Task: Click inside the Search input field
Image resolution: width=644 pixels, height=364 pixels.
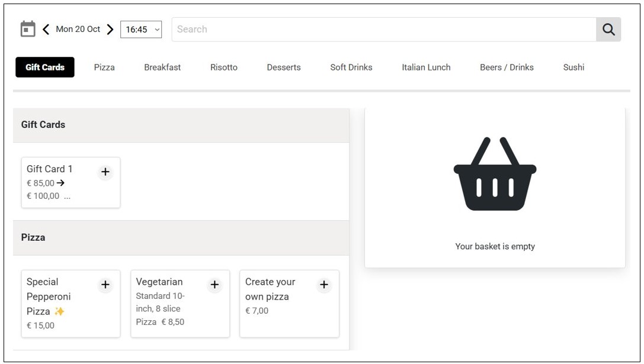Action: click(x=383, y=30)
